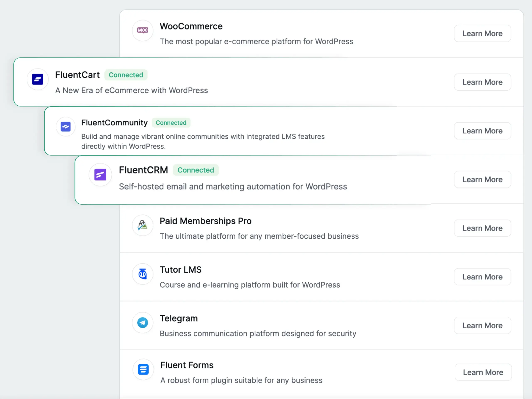
Task: Select the Telegram title text
Action: 179,318
